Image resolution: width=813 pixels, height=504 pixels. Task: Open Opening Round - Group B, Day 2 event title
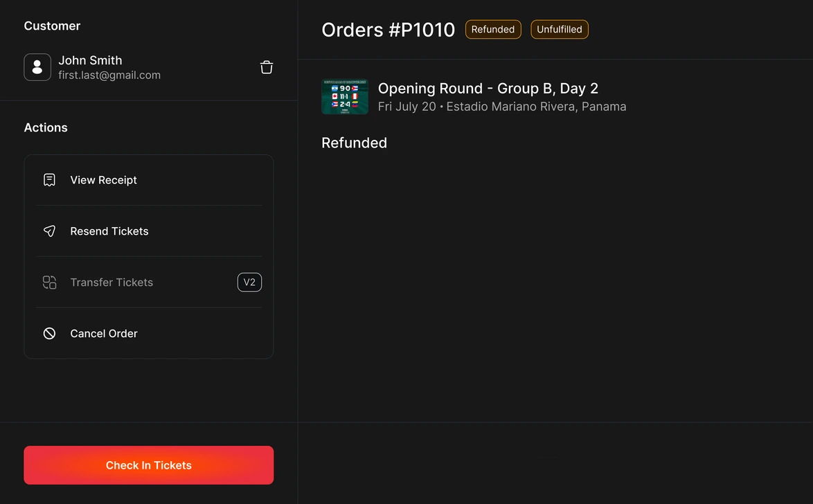488,88
